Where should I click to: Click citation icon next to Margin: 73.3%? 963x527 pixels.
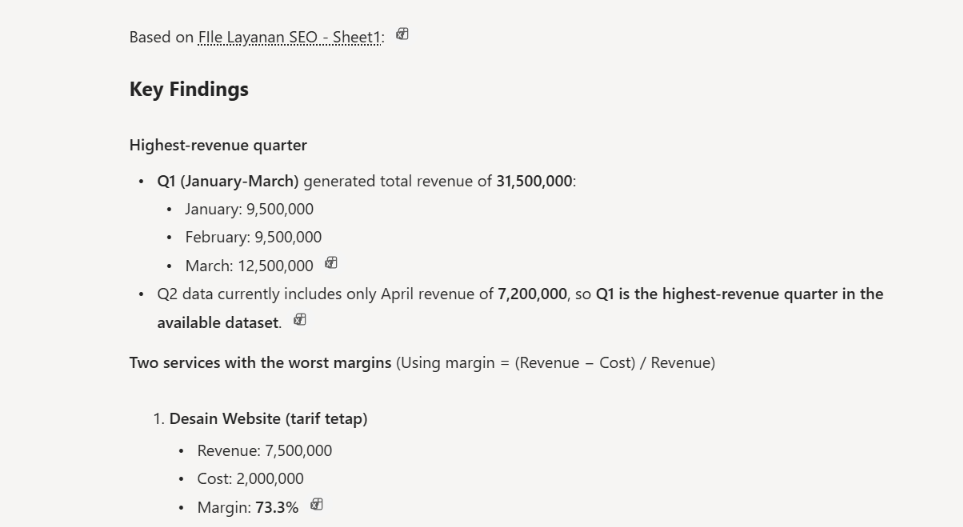[x=316, y=504]
